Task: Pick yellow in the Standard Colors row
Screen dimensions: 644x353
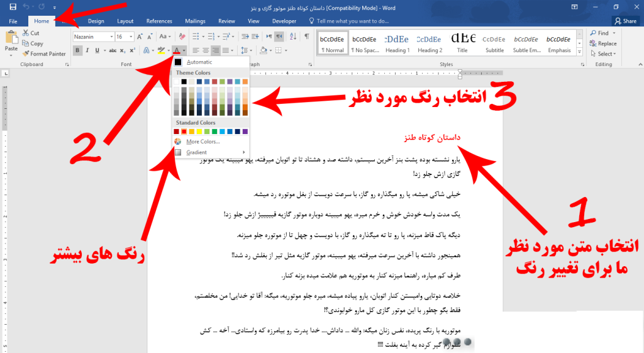Action: [200, 132]
